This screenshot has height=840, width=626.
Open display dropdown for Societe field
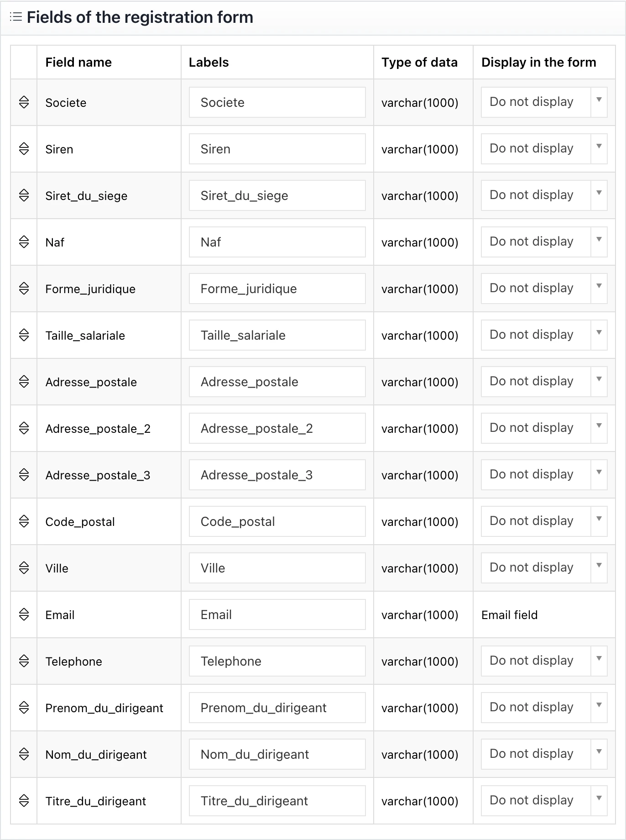pos(544,102)
